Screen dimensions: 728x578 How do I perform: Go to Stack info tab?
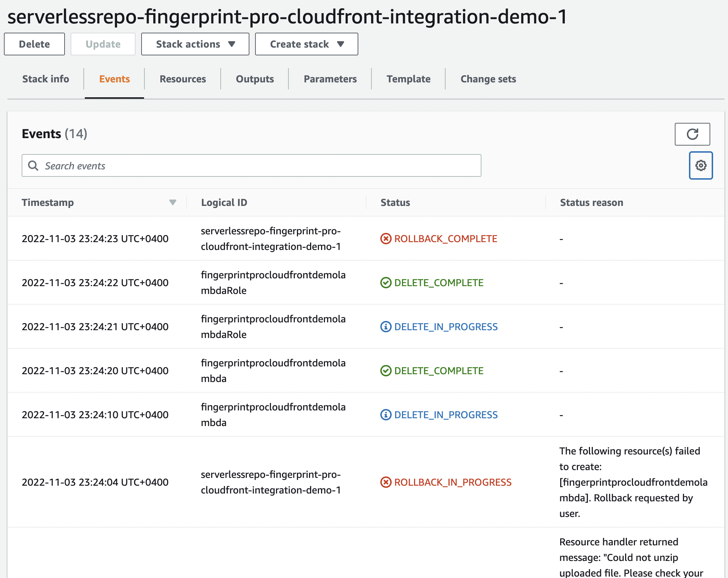[46, 79]
